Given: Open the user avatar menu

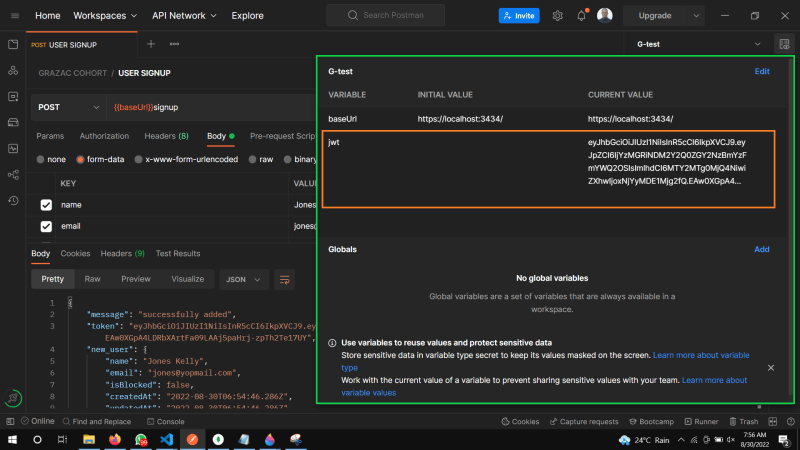Looking at the screenshot, I should click(x=605, y=16).
